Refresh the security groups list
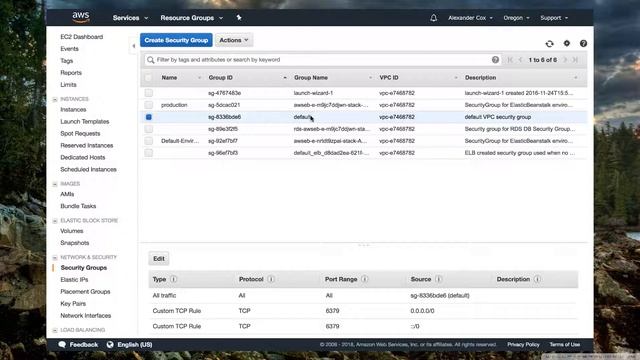Screen dimensions: 640x360 click(549, 43)
